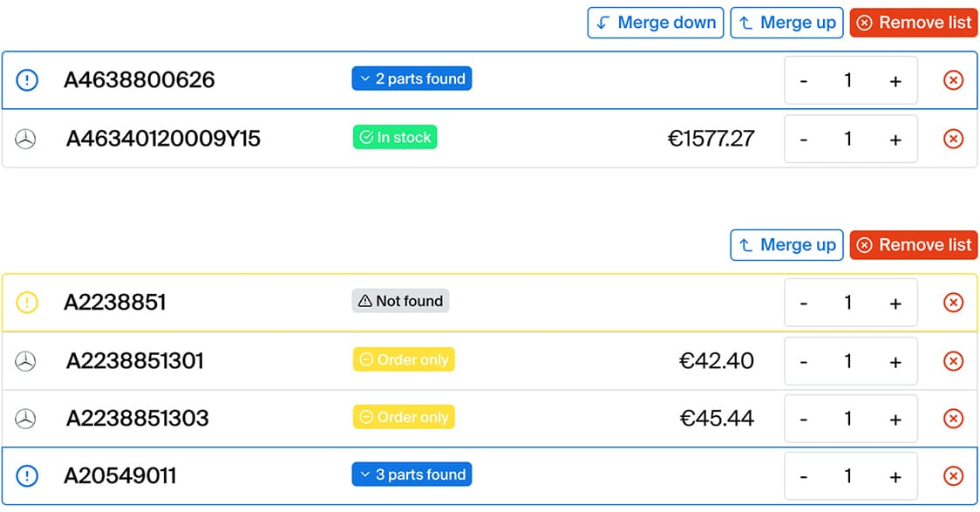Select part number A20549011
Viewport: 980px width, 512px height.
[x=120, y=475]
